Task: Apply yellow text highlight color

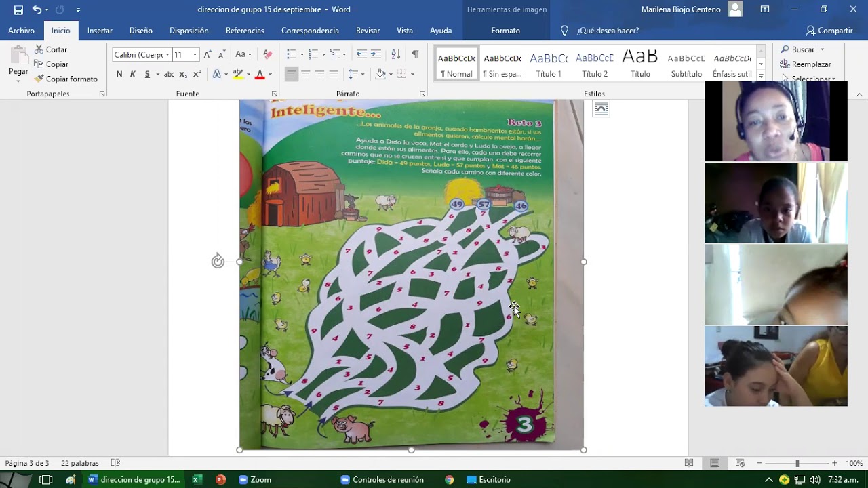Action: (237, 74)
